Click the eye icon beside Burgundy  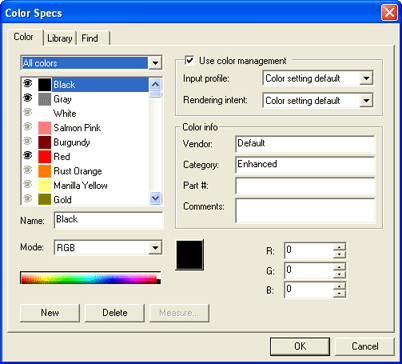pos(28,141)
